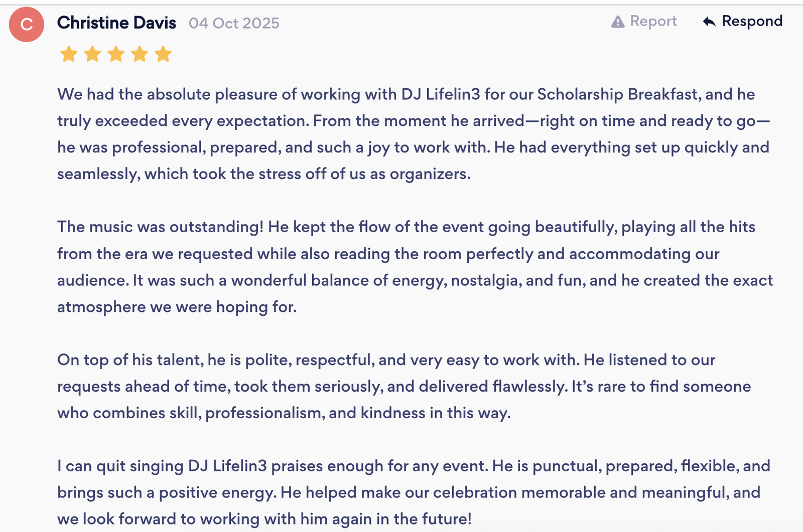Click the Respond reply arrow icon
The width and height of the screenshot is (803, 532).
click(x=709, y=22)
